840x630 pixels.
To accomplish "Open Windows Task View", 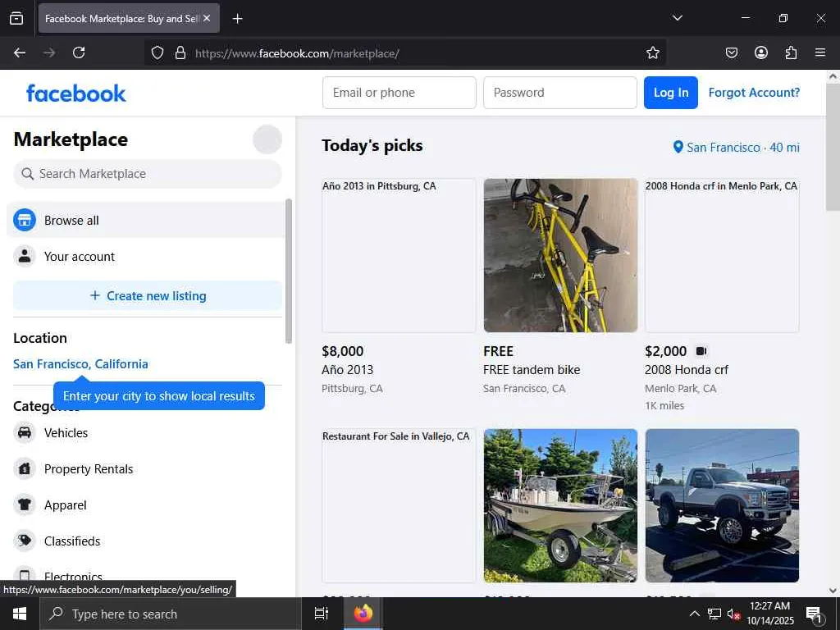I will (x=322, y=614).
